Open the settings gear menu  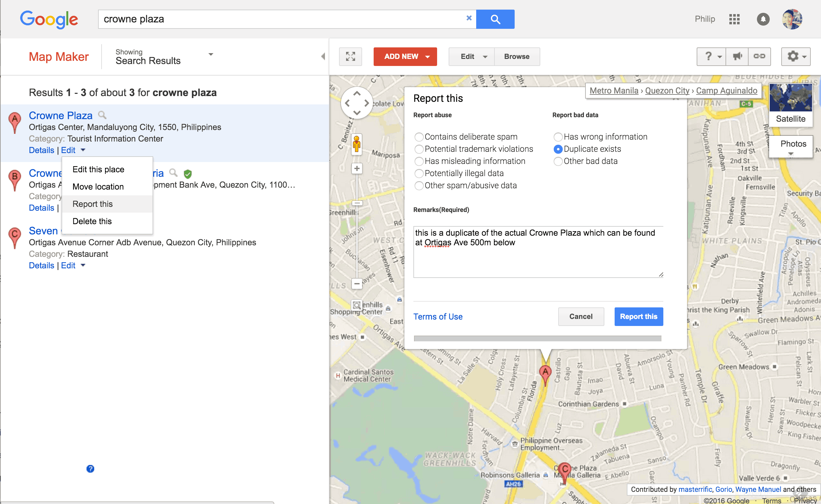796,57
